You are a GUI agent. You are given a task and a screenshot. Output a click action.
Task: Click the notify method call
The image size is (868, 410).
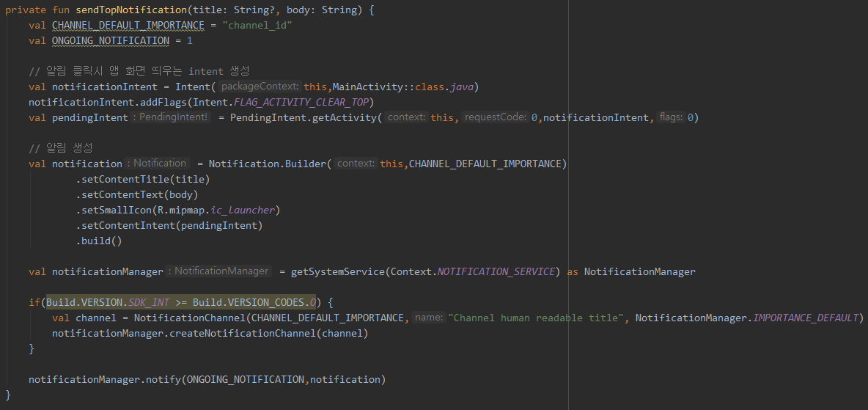[x=163, y=379]
